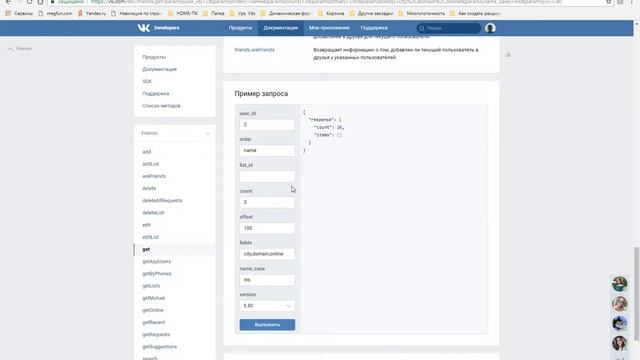This screenshot has width=640, height=360.
Task: Click the browser reload icon
Action: pyautogui.click(x=29, y=2)
